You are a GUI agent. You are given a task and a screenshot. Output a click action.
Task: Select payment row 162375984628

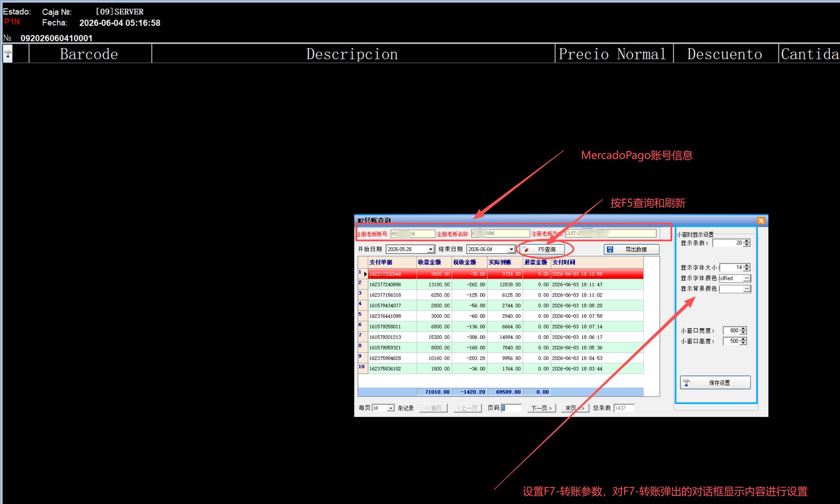point(506,358)
